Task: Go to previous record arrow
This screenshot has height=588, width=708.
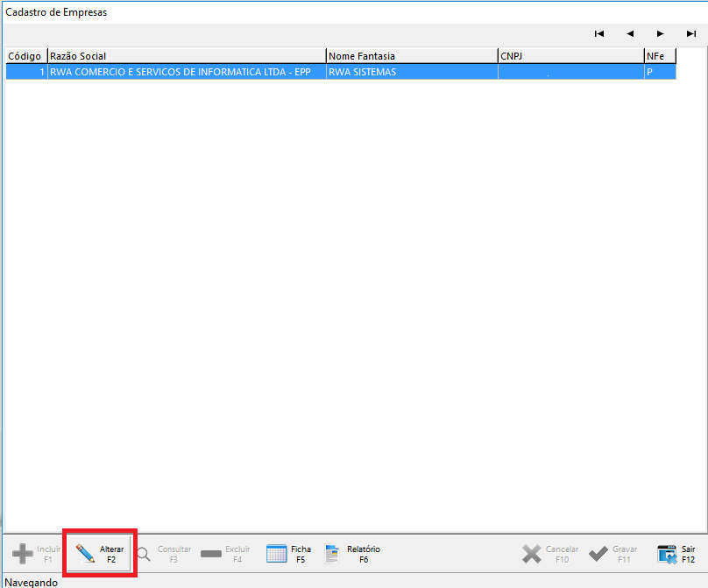Action: tap(630, 34)
